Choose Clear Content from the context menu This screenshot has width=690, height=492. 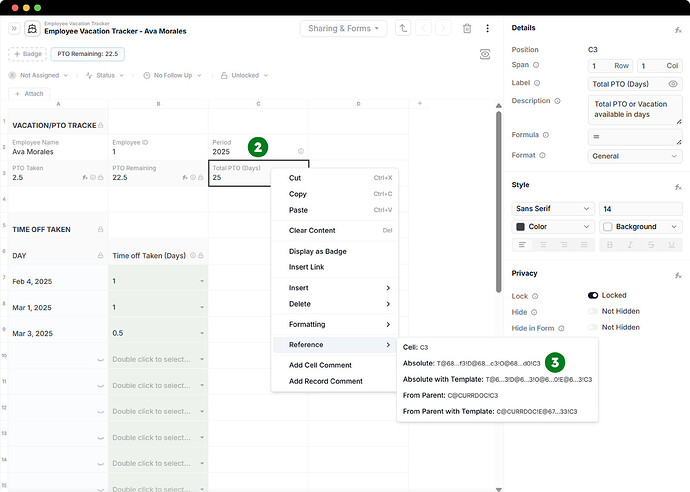click(x=311, y=230)
